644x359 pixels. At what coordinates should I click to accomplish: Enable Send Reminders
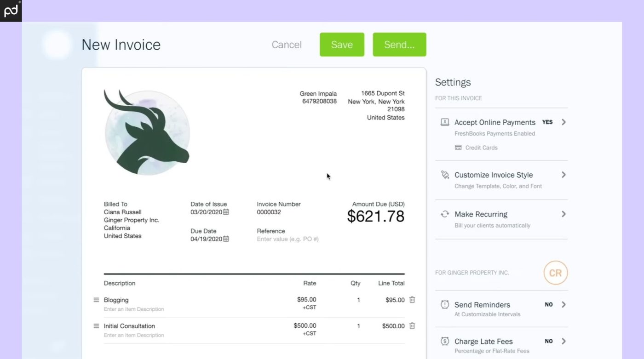pyautogui.click(x=548, y=304)
